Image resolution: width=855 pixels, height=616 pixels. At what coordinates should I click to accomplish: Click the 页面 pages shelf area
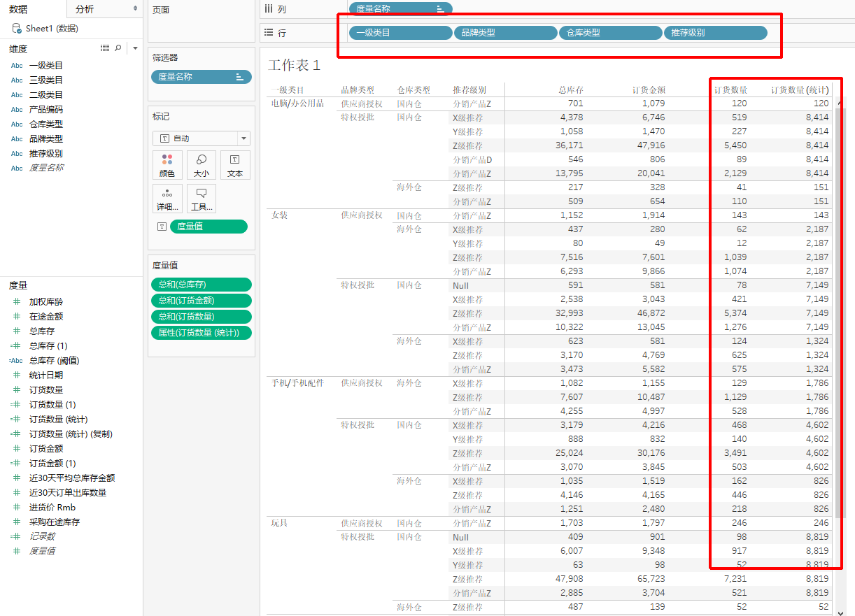tap(200, 21)
